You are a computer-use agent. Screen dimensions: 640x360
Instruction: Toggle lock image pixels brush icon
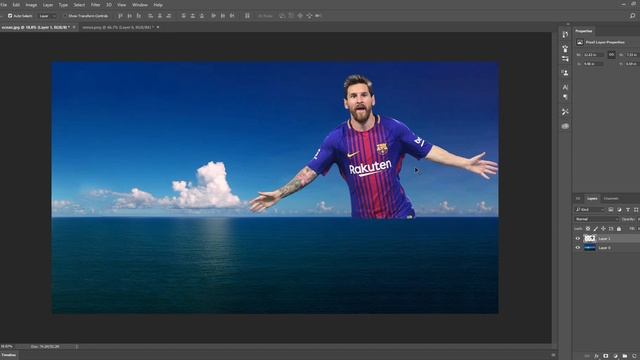(596, 229)
